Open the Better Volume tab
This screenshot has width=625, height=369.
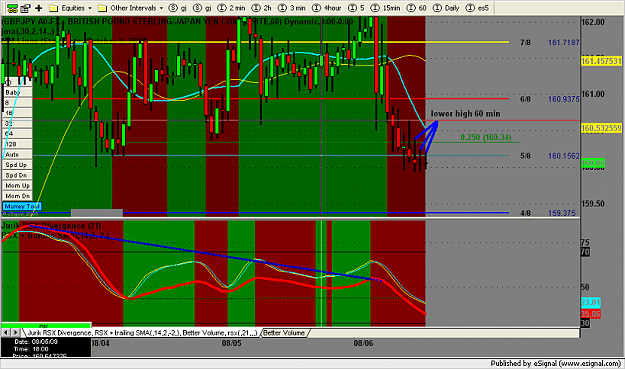coord(284,333)
